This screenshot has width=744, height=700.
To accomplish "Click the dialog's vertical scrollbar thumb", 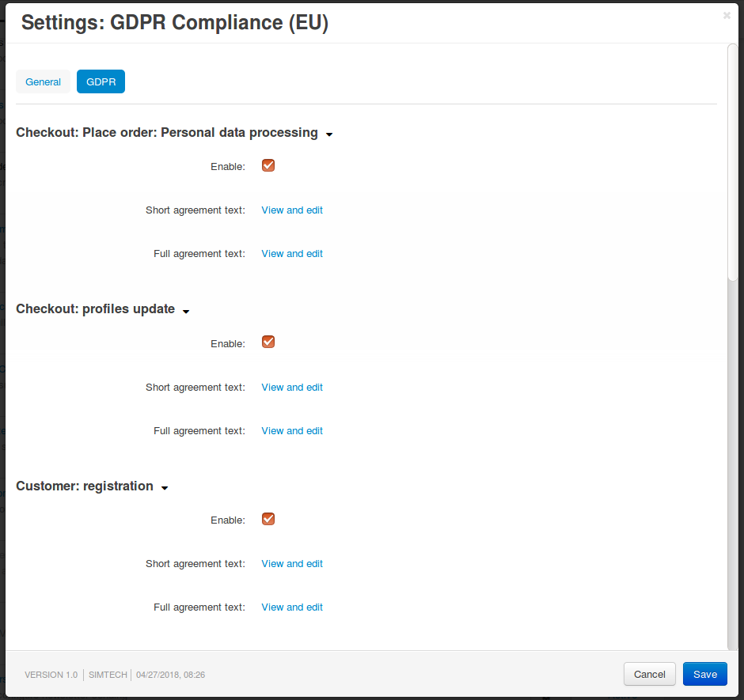I will (x=733, y=163).
